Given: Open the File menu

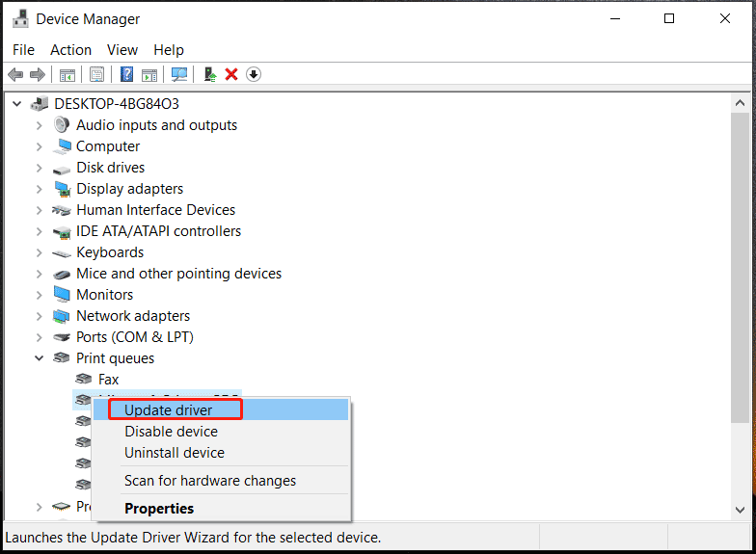Looking at the screenshot, I should 23,50.
